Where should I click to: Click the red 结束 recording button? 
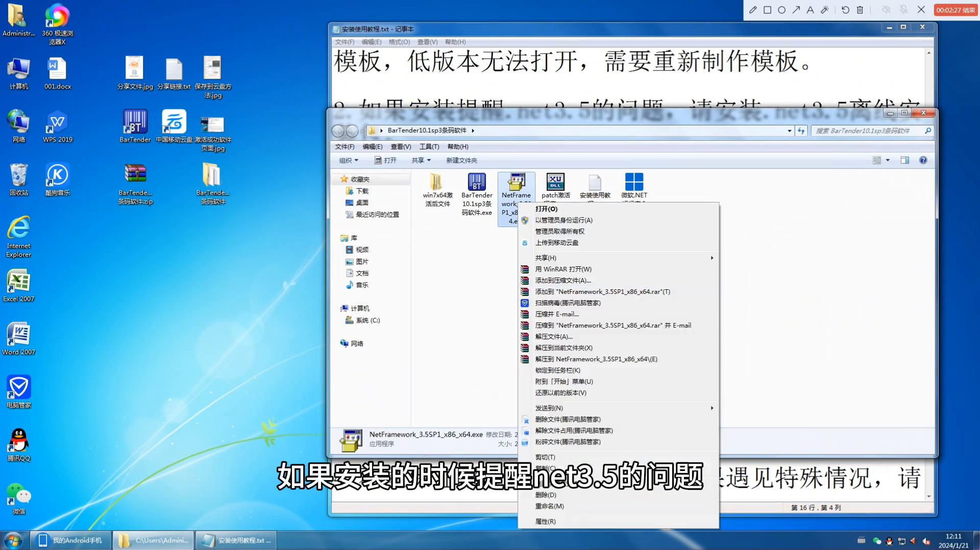[x=955, y=10]
